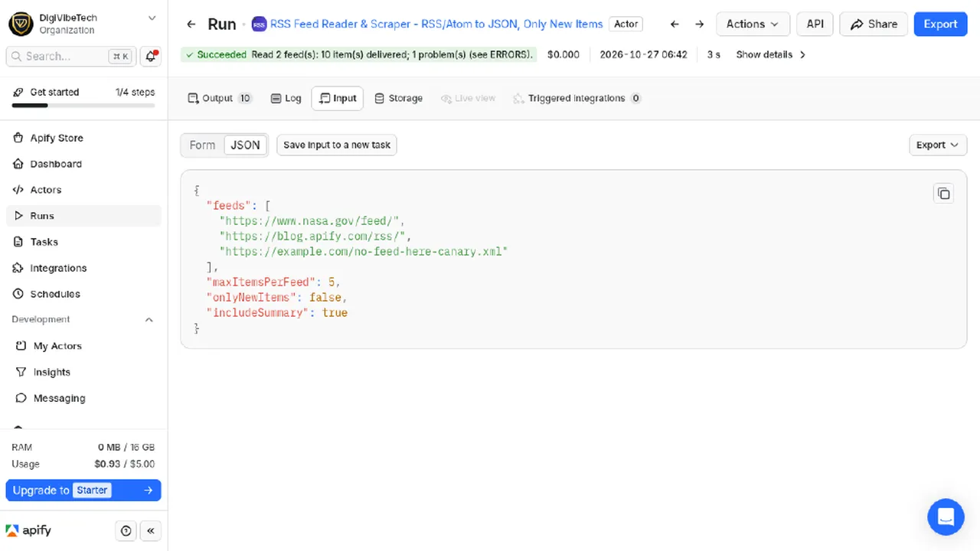Switch to the Storage tab
This screenshot has height=551, width=980.
click(x=398, y=98)
